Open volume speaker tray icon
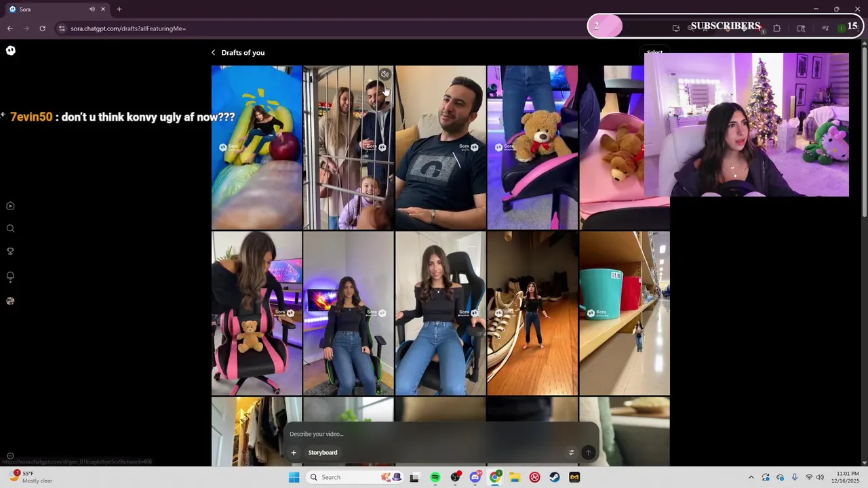This screenshot has height=488, width=868. point(820,477)
